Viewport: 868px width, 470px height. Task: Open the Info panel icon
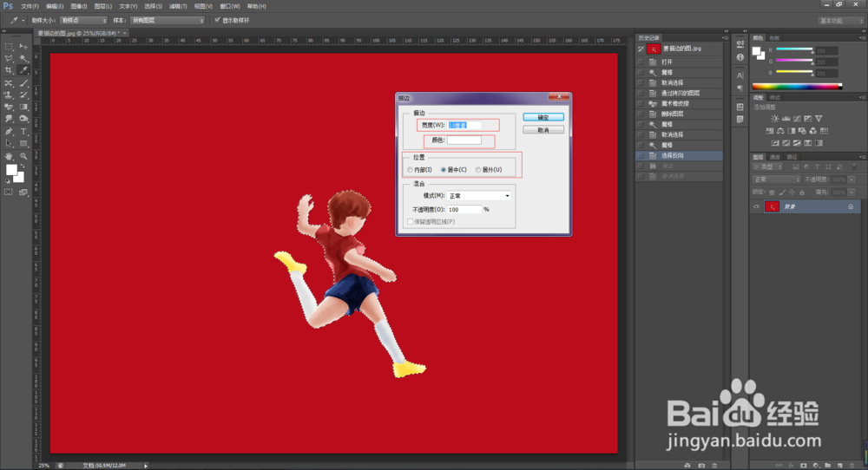click(x=740, y=57)
